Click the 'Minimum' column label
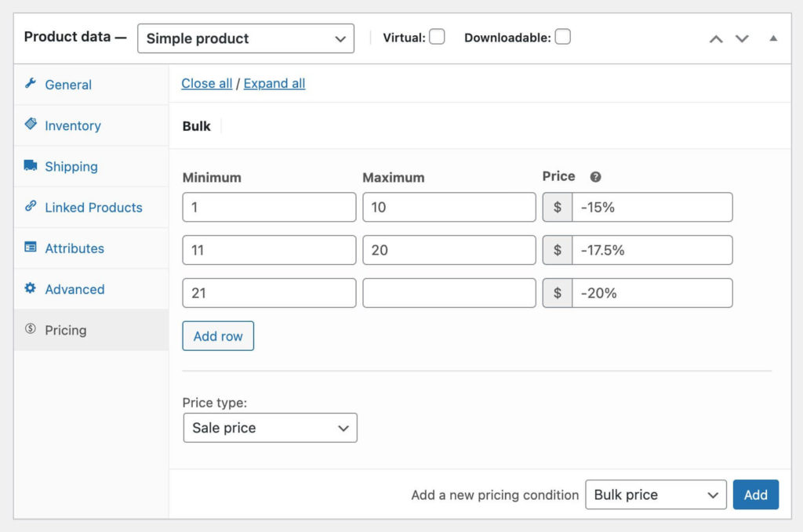The height and width of the screenshot is (532, 803). click(212, 178)
